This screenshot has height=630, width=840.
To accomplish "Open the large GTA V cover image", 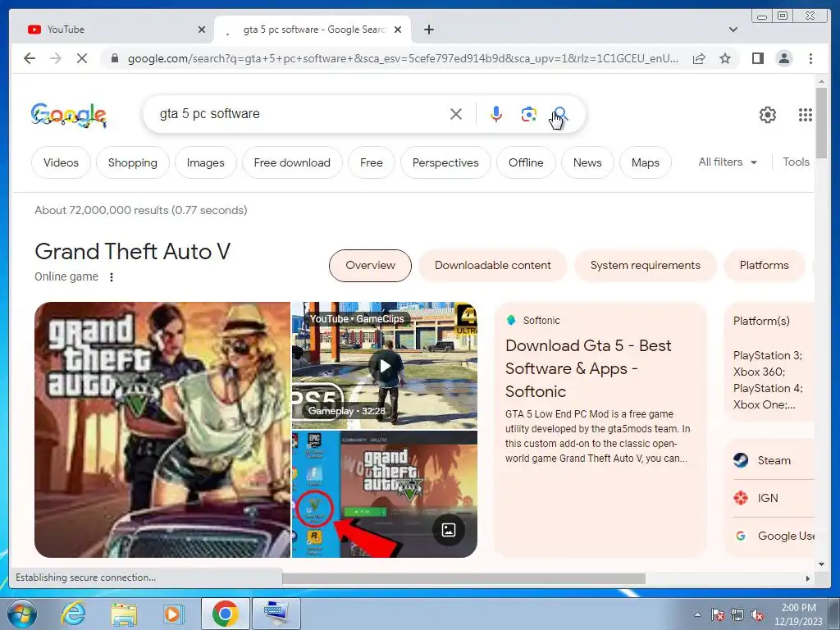I will coord(162,430).
